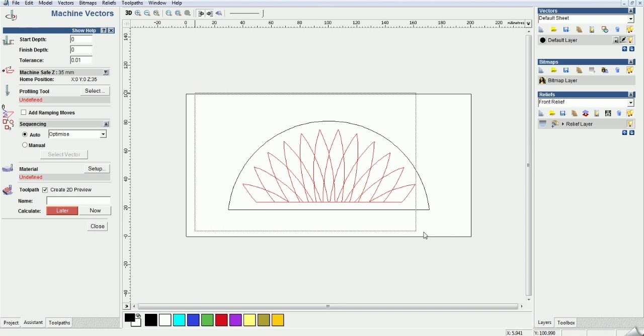Screen dimensions: 644x336
Task: Open the Toolpaths menu
Action: pos(132,3)
